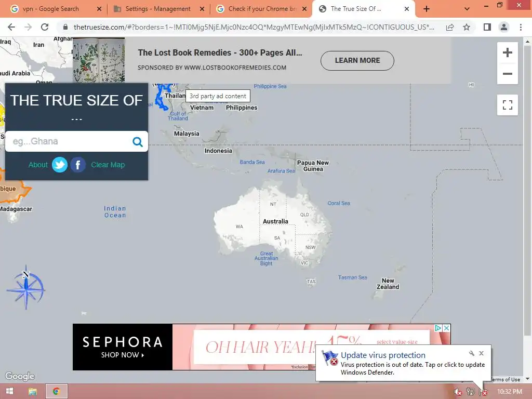The height and width of the screenshot is (399, 532).
Task: Click the ad plant illustration thumbnail
Action: (x=99, y=60)
